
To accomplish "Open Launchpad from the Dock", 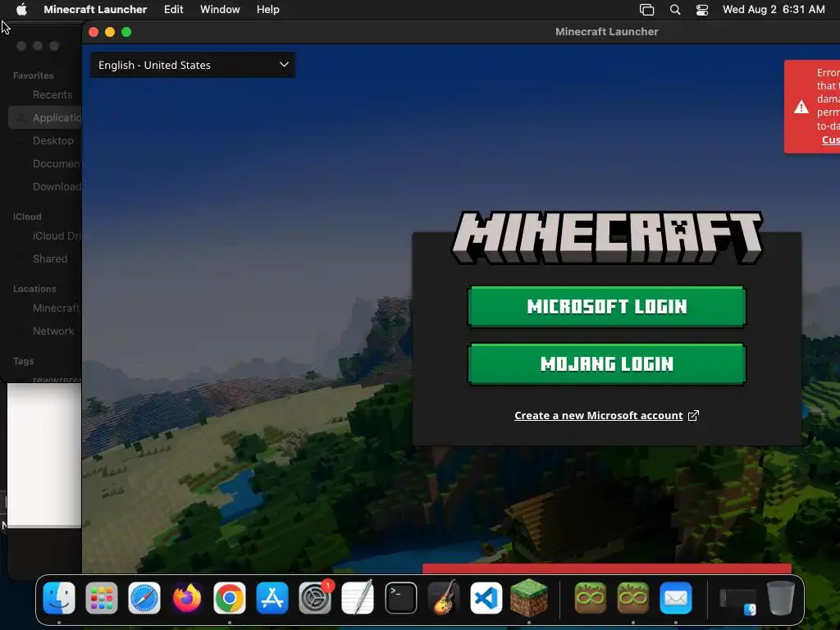I will pyautogui.click(x=101, y=598).
